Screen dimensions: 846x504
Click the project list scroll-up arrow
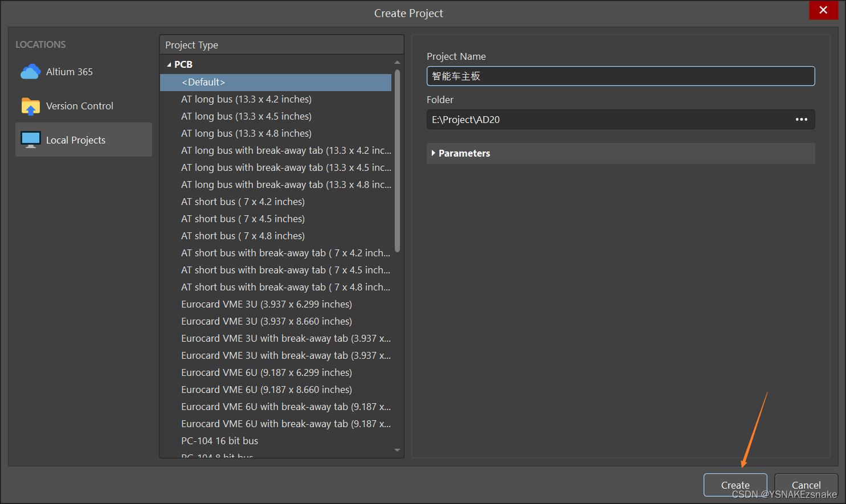(x=397, y=62)
